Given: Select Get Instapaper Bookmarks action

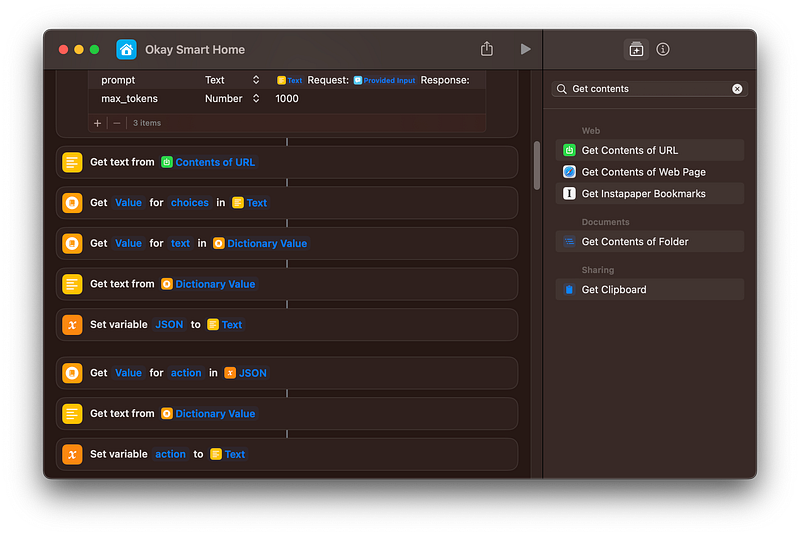Looking at the screenshot, I should [x=649, y=194].
